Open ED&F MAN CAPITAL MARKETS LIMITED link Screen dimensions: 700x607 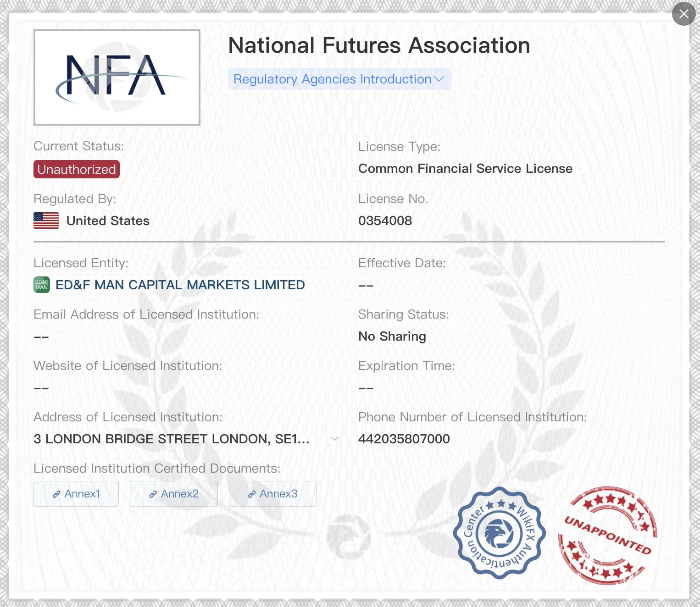180,285
